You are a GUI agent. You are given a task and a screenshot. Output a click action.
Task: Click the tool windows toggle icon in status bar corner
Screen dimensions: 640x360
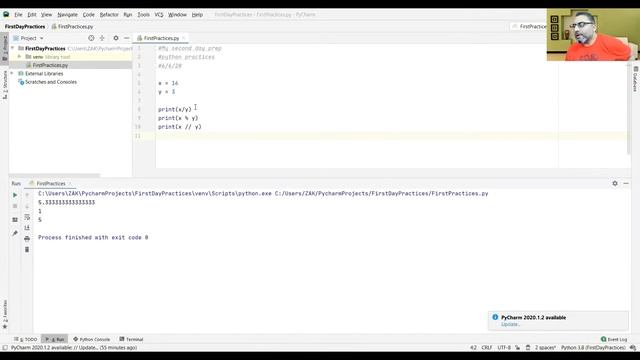tap(5, 348)
